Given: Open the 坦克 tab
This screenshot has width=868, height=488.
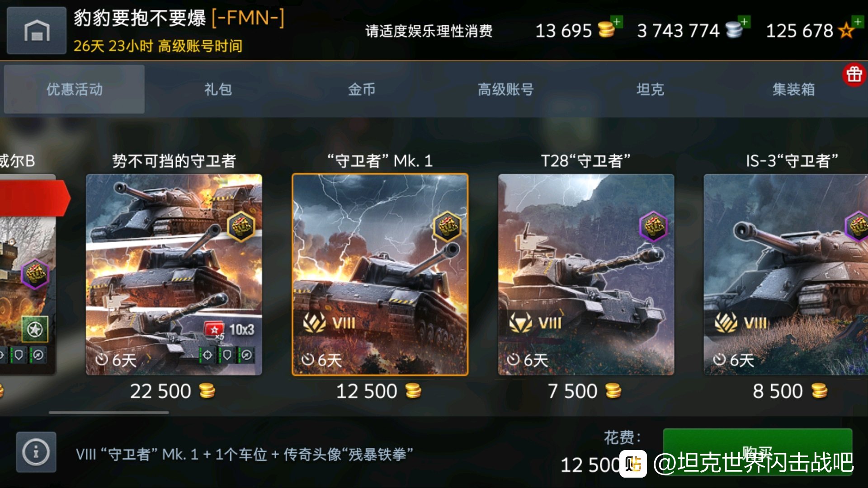Looking at the screenshot, I should pos(650,89).
